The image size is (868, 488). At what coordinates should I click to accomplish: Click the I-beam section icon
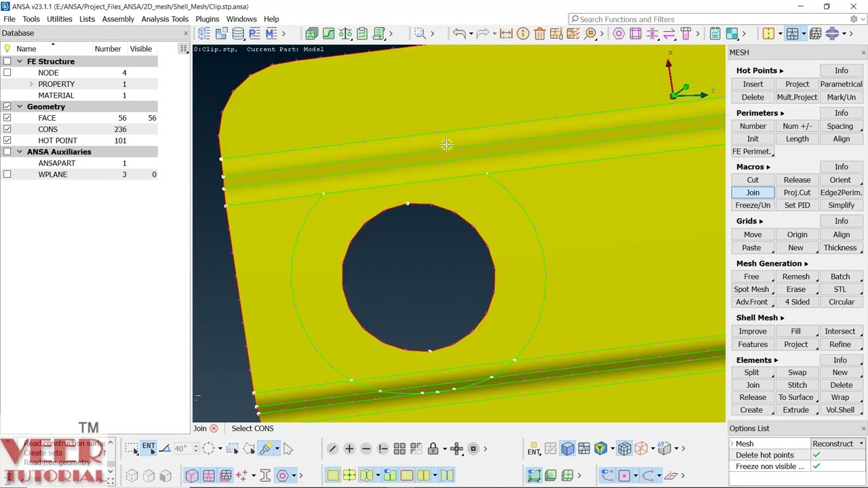coord(265,475)
